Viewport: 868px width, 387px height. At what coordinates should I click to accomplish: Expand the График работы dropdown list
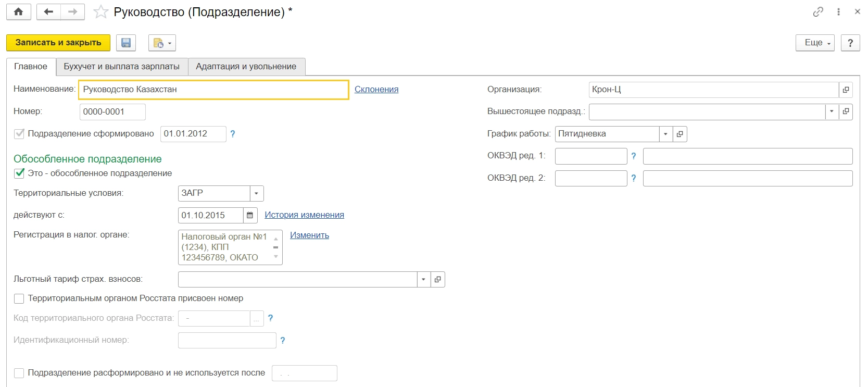point(665,134)
